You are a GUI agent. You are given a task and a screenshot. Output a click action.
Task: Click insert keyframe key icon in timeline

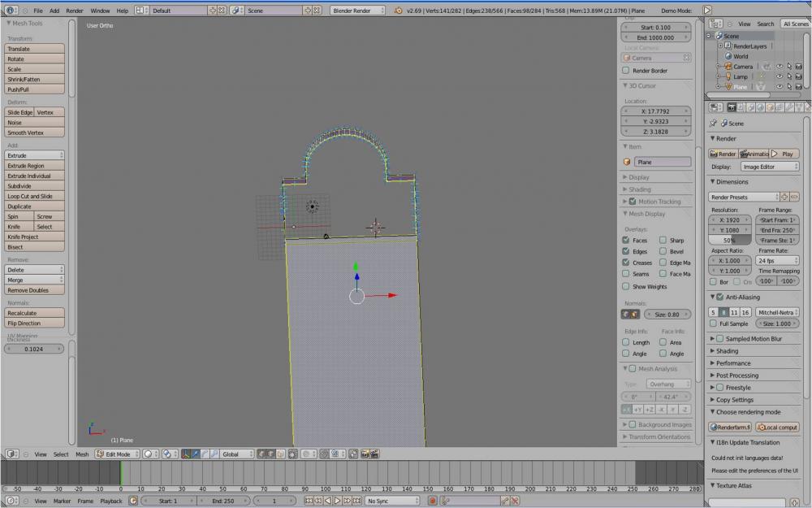(x=505, y=501)
